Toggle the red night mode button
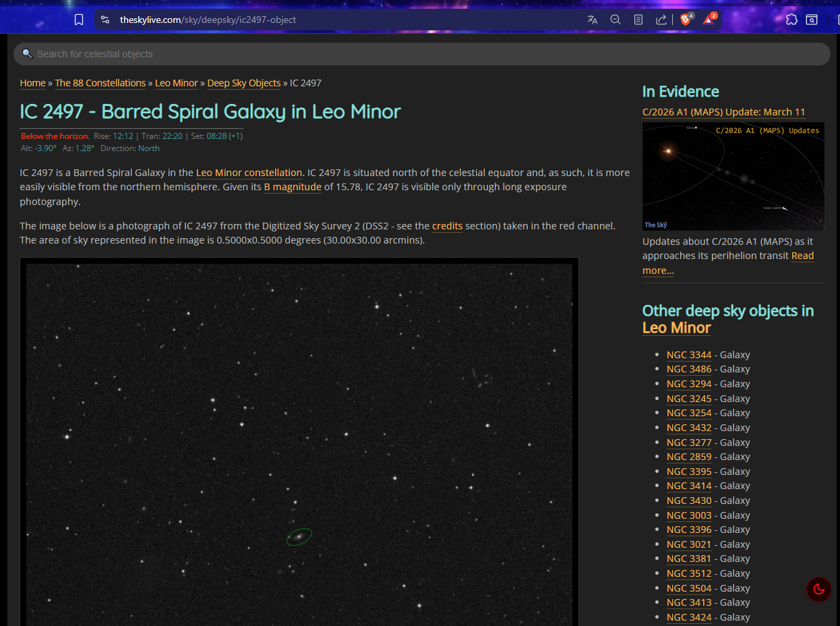The height and width of the screenshot is (626, 840). 819,590
